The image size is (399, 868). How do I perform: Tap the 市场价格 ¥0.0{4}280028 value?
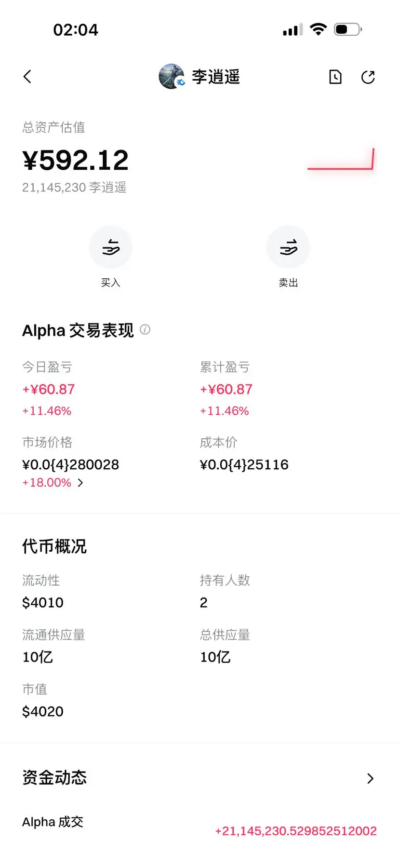tap(71, 464)
